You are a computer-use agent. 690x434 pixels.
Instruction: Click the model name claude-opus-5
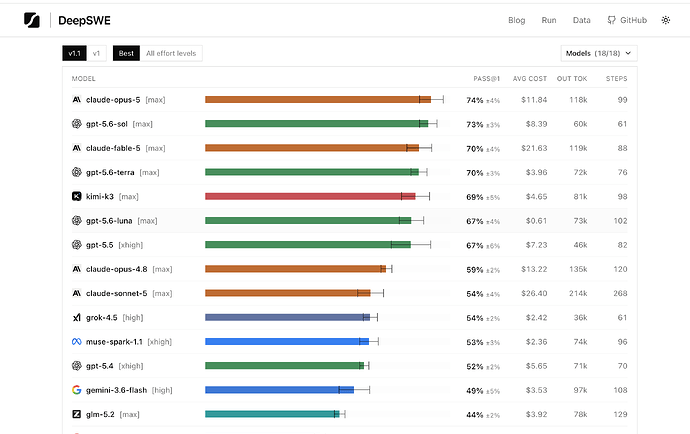pyautogui.click(x=113, y=100)
